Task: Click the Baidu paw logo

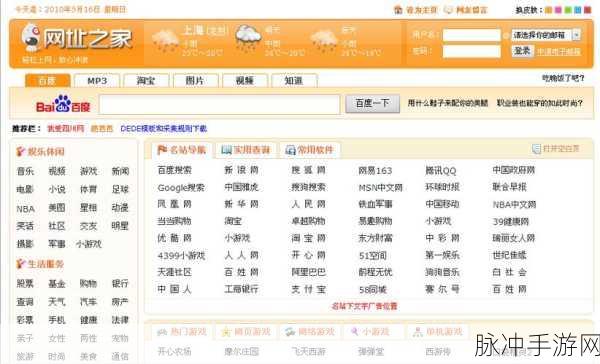Action: coord(62,103)
